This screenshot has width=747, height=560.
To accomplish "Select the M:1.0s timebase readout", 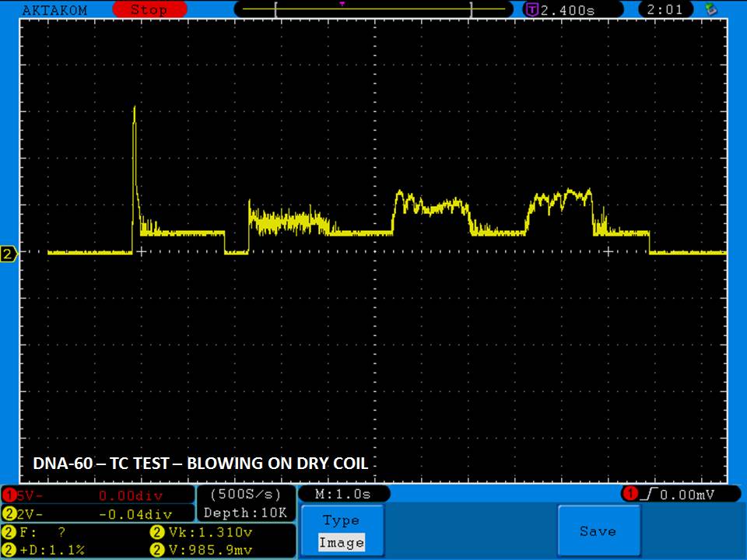I will pyautogui.click(x=343, y=495).
